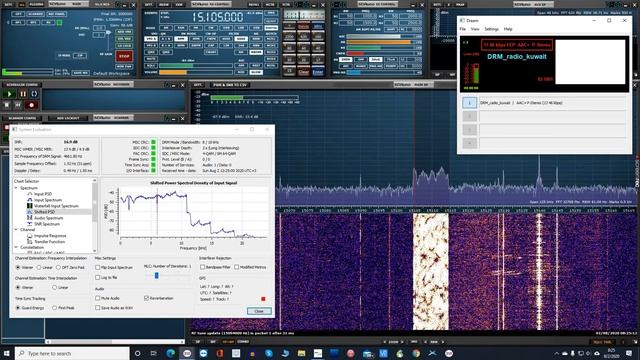Screen dimensions: 640x360
Task: Pause the recorder playback
Action: pyautogui.click(x=23, y=94)
